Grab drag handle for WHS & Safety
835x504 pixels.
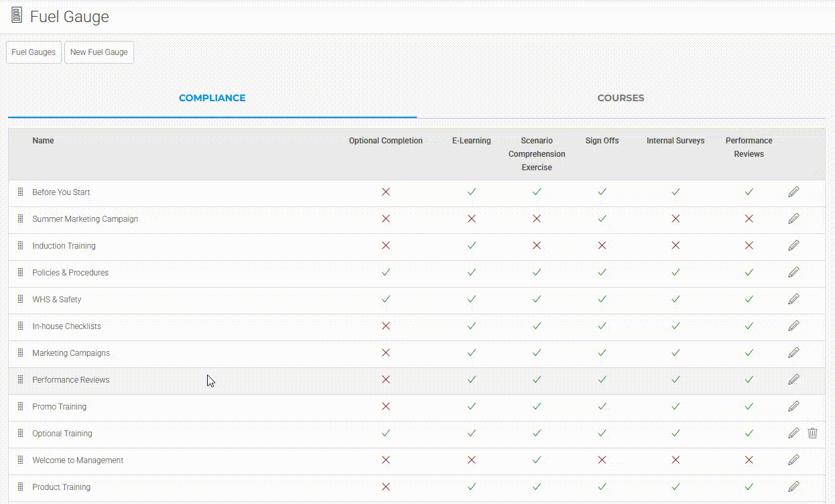point(20,300)
